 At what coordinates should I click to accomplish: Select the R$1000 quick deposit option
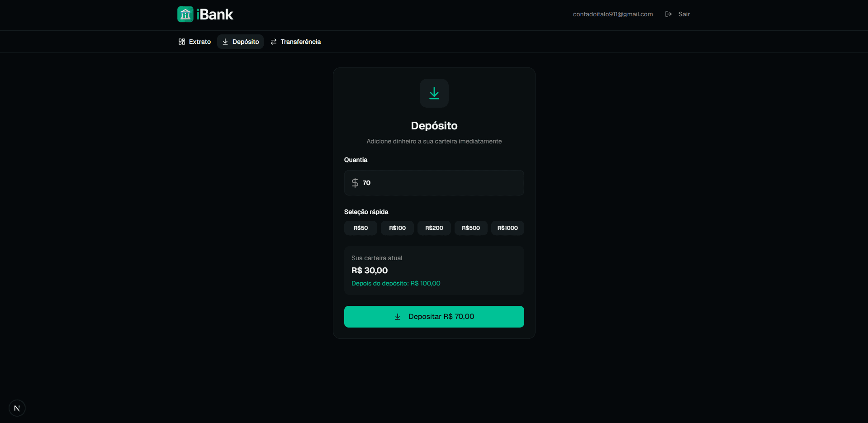pyautogui.click(x=507, y=228)
